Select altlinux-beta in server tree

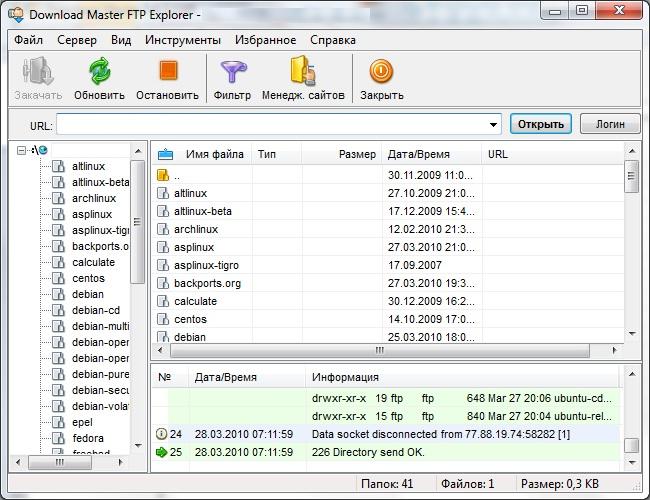100,182
